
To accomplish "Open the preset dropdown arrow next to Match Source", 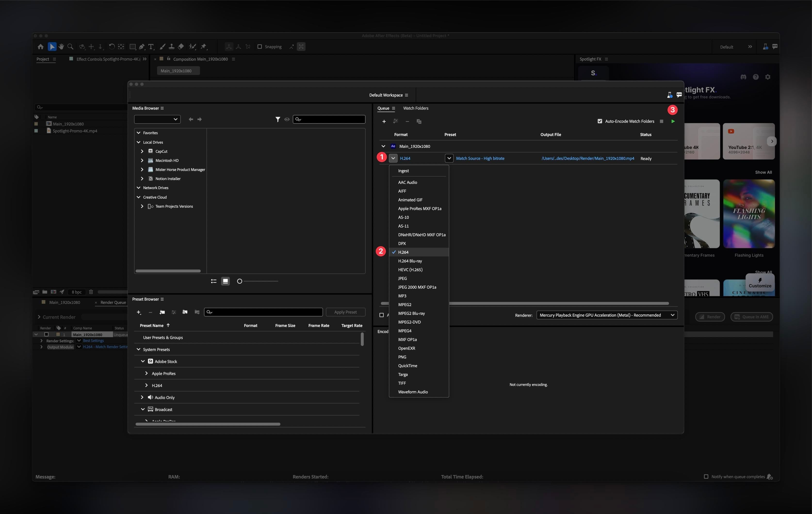I will click(449, 158).
